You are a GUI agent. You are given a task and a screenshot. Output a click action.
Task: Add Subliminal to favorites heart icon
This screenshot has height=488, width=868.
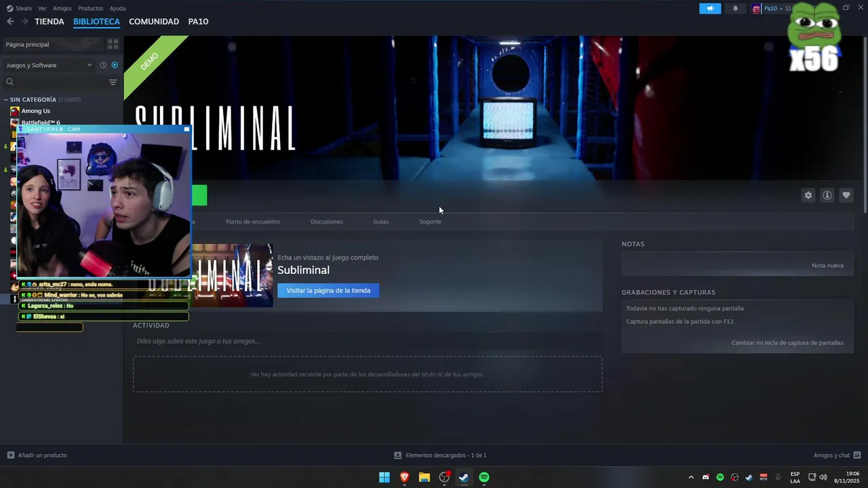click(x=846, y=195)
